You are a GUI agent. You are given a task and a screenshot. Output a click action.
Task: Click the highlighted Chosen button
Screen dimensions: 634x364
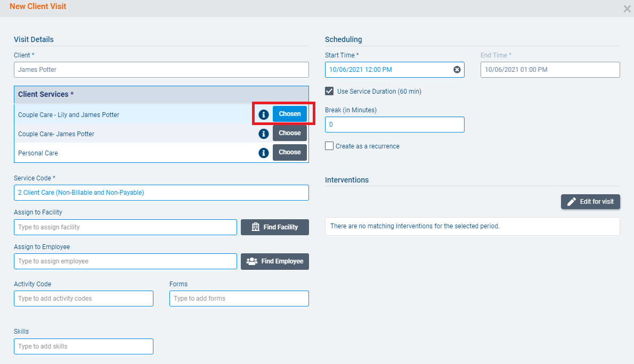(289, 113)
